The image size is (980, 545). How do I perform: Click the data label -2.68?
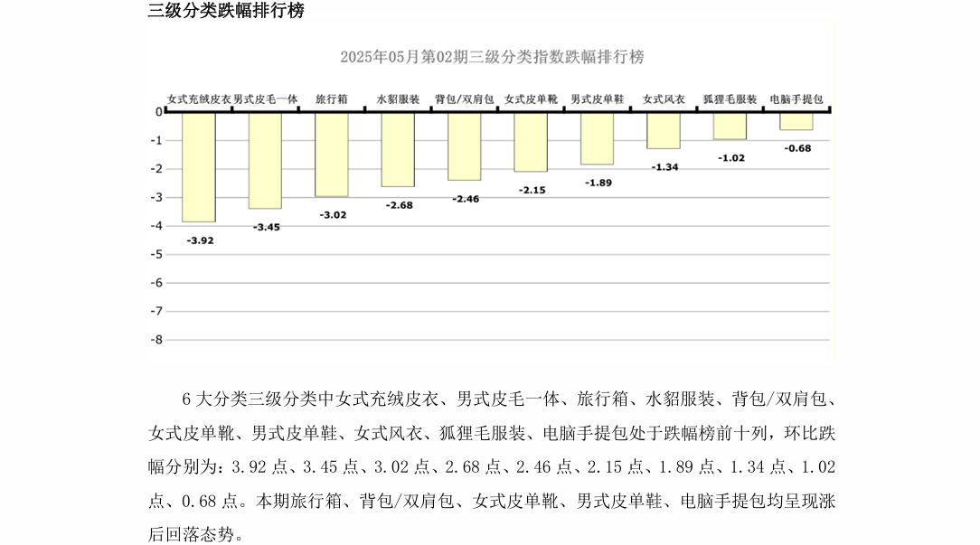(x=399, y=206)
